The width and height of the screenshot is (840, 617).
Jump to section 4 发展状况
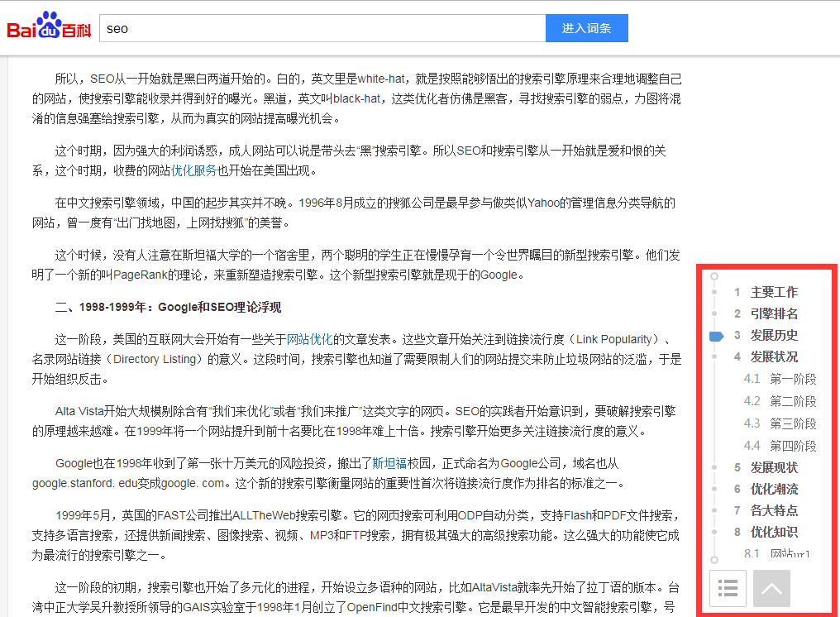click(x=766, y=357)
